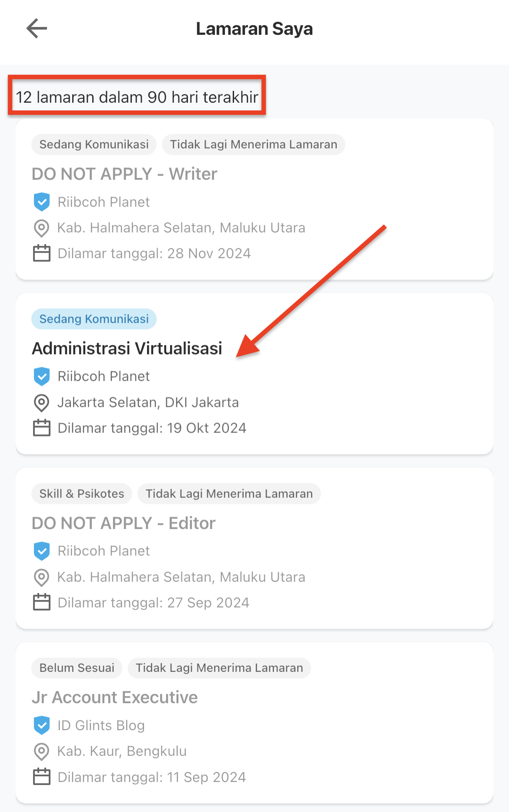Tap the Lamaran Saya page title
The height and width of the screenshot is (812, 509).
tap(254, 29)
